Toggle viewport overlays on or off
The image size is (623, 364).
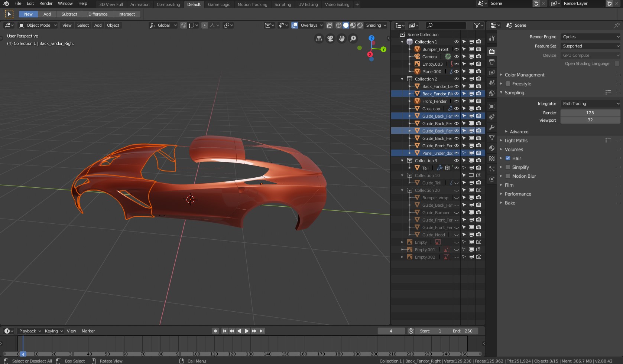coord(295,25)
